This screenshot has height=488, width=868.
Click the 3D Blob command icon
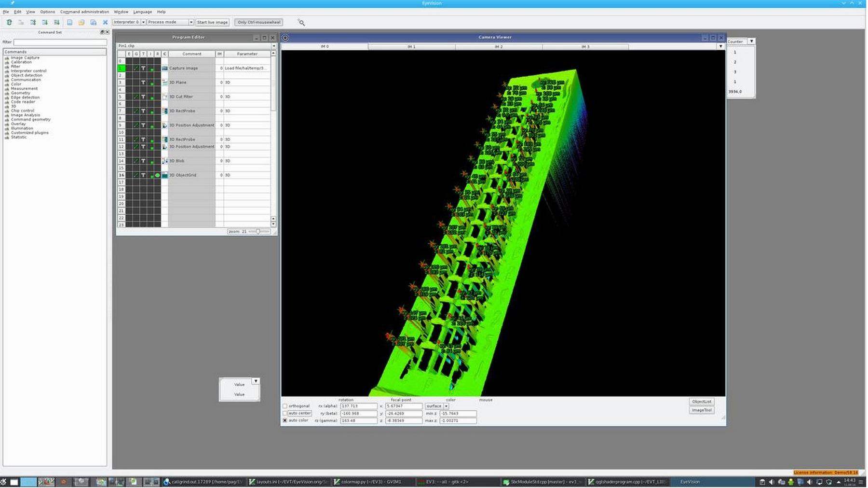[164, 161]
